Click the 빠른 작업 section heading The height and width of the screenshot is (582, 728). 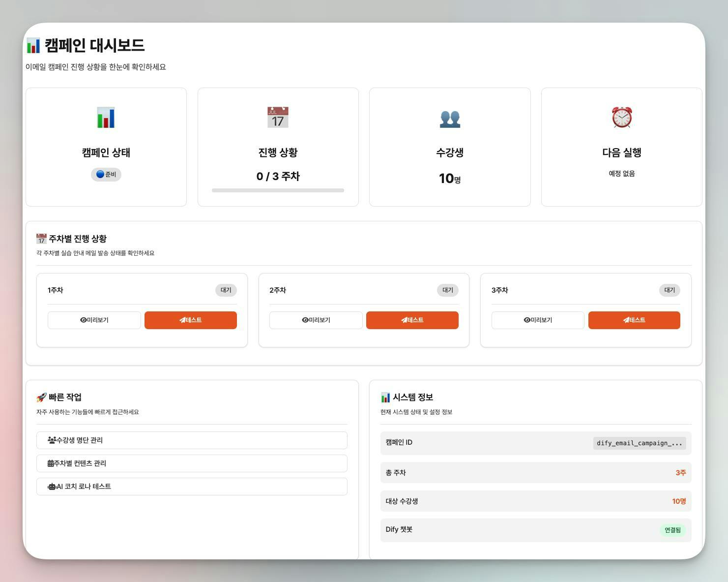click(x=65, y=398)
